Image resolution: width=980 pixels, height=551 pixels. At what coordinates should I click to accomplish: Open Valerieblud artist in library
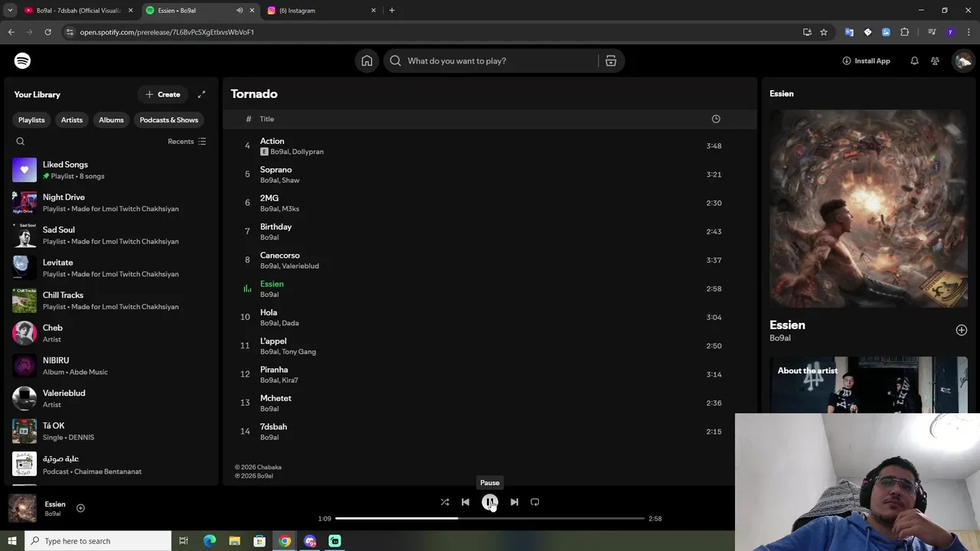(x=109, y=399)
